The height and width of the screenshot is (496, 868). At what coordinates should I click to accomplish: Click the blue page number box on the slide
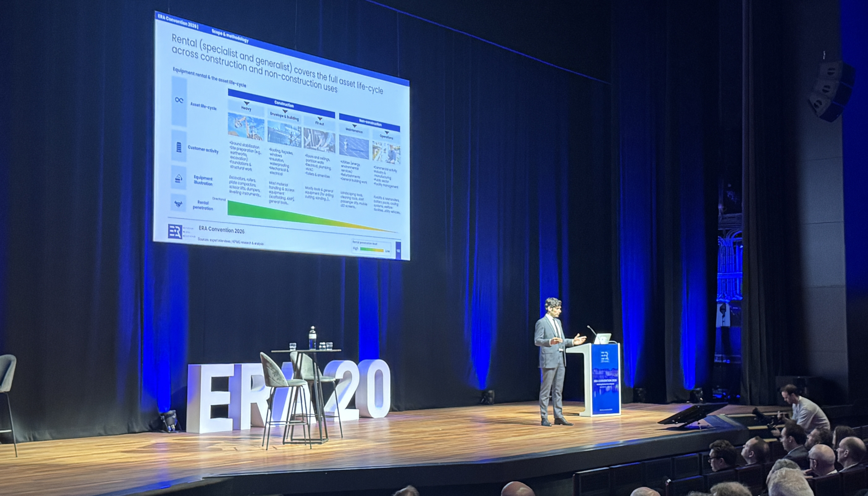398,250
